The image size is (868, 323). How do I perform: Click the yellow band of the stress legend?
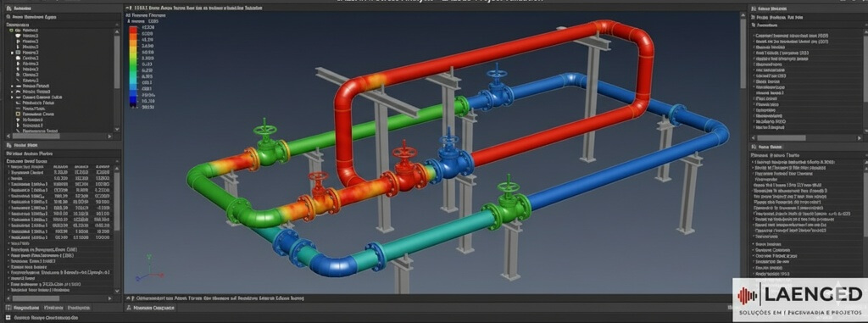pyautogui.click(x=133, y=49)
